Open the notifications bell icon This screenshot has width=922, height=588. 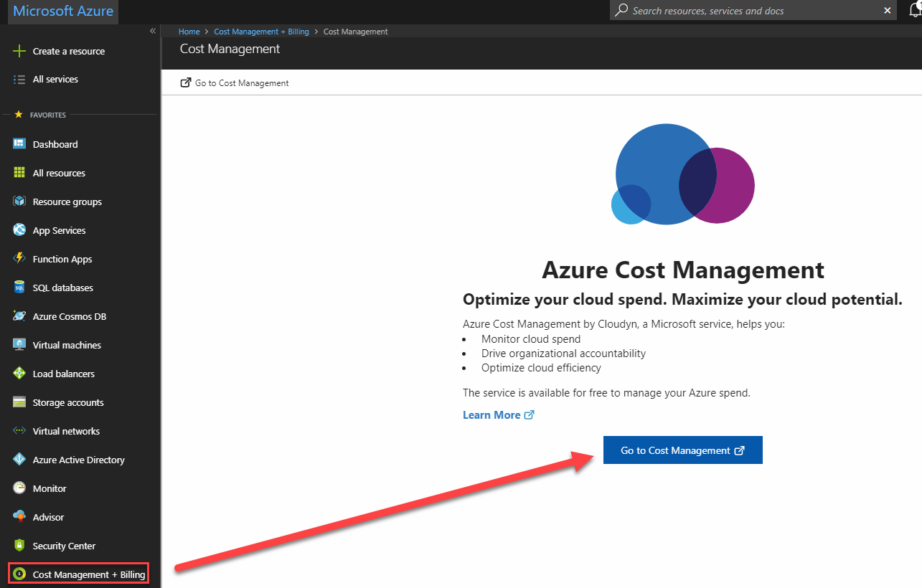(x=915, y=9)
